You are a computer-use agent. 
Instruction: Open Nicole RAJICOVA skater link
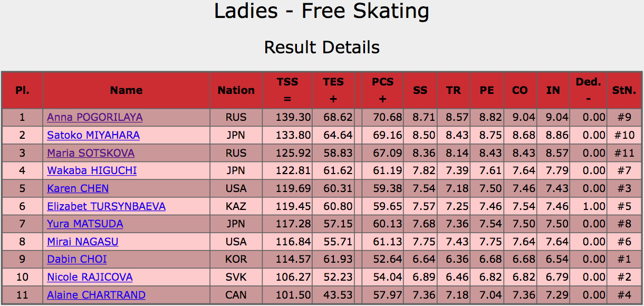click(90, 277)
